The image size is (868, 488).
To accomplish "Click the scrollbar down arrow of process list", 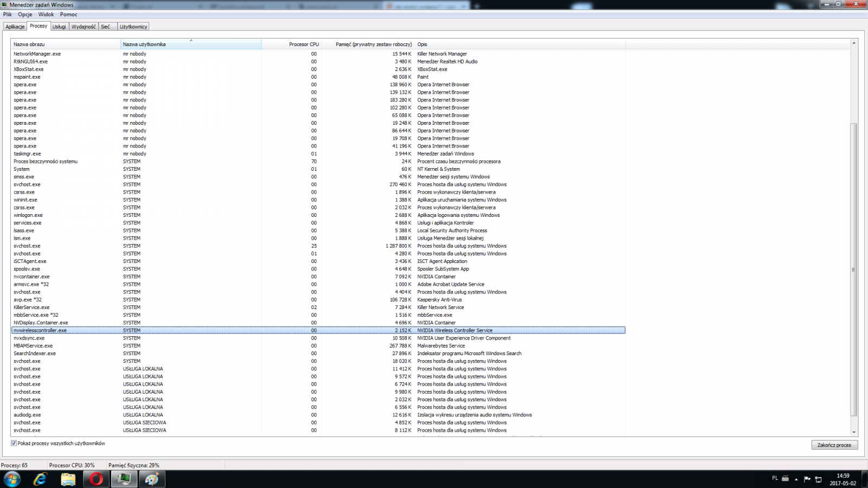I will pyautogui.click(x=854, y=432).
